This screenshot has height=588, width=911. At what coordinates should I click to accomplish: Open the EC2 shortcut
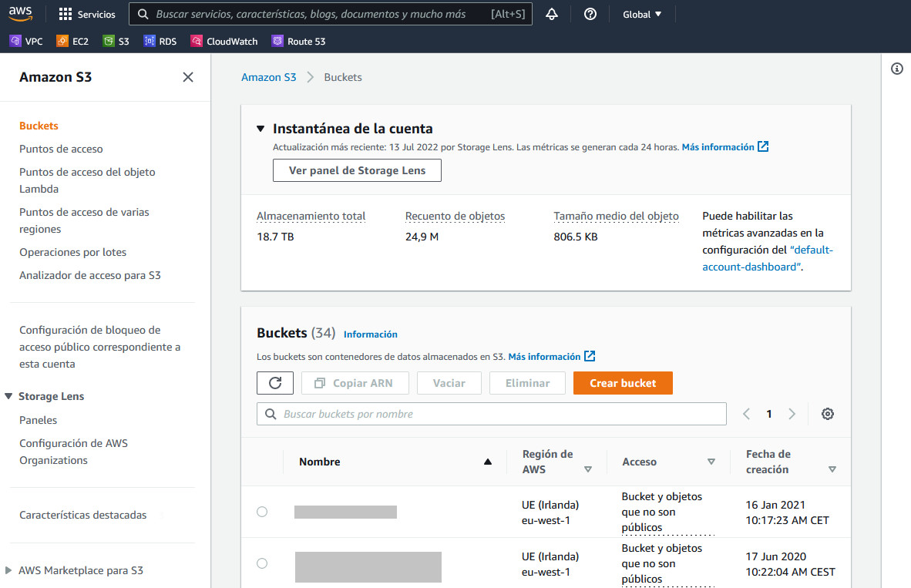(x=72, y=42)
